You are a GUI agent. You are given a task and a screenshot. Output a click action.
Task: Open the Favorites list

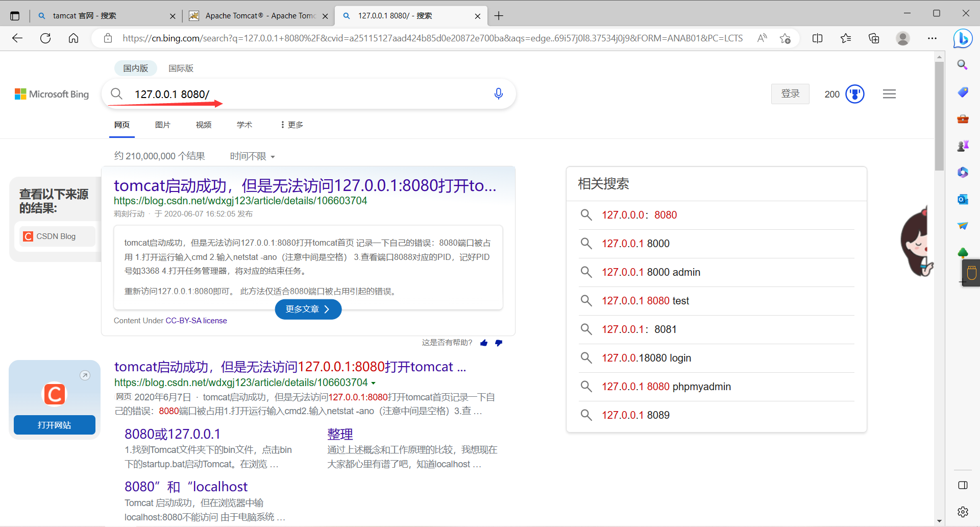click(x=846, y=38)
